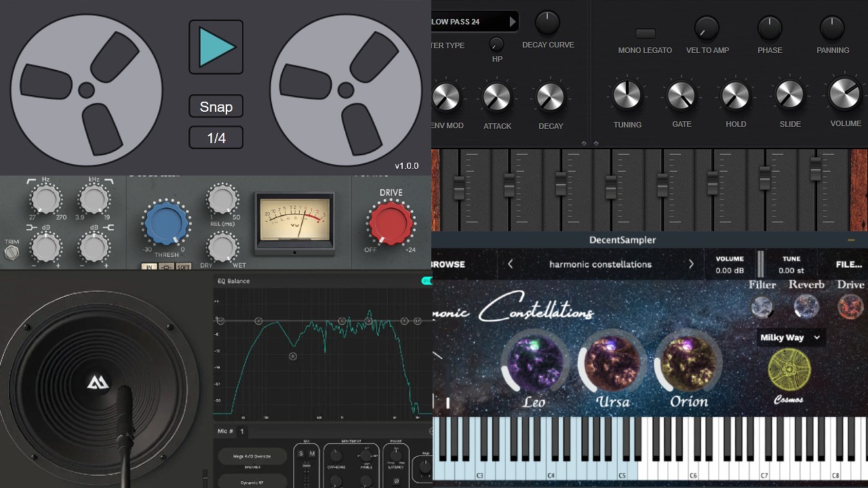Open the LOW PASS 24 filter type selector
Viewport: 868px width, 488px height.
tap(475, 22)
